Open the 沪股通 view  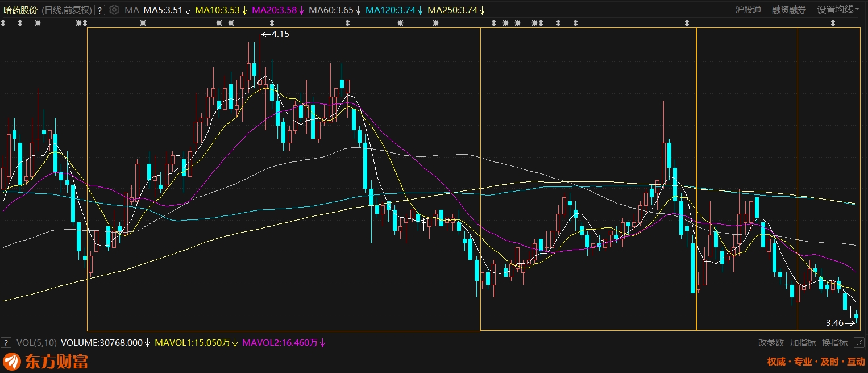point(748,10)
